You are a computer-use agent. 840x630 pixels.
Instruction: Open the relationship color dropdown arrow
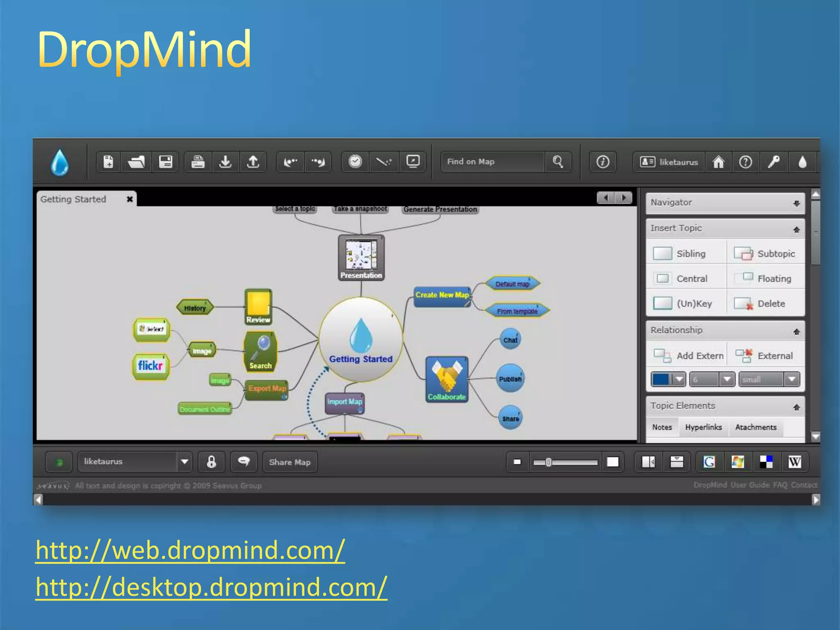coord(679,379)
